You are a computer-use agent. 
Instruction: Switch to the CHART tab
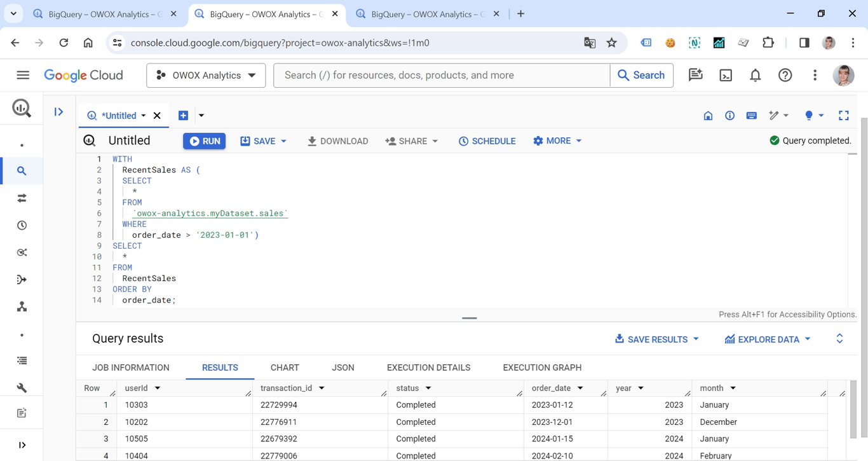coord(285,368)
